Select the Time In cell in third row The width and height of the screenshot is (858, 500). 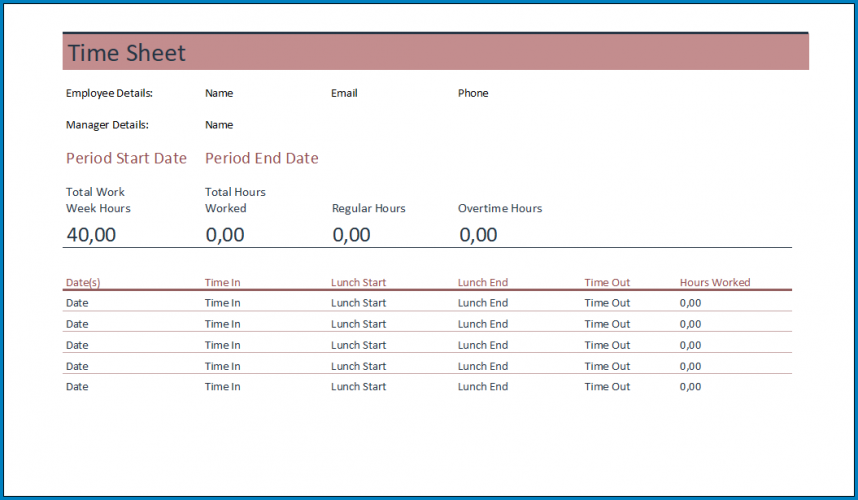point(223,345)
